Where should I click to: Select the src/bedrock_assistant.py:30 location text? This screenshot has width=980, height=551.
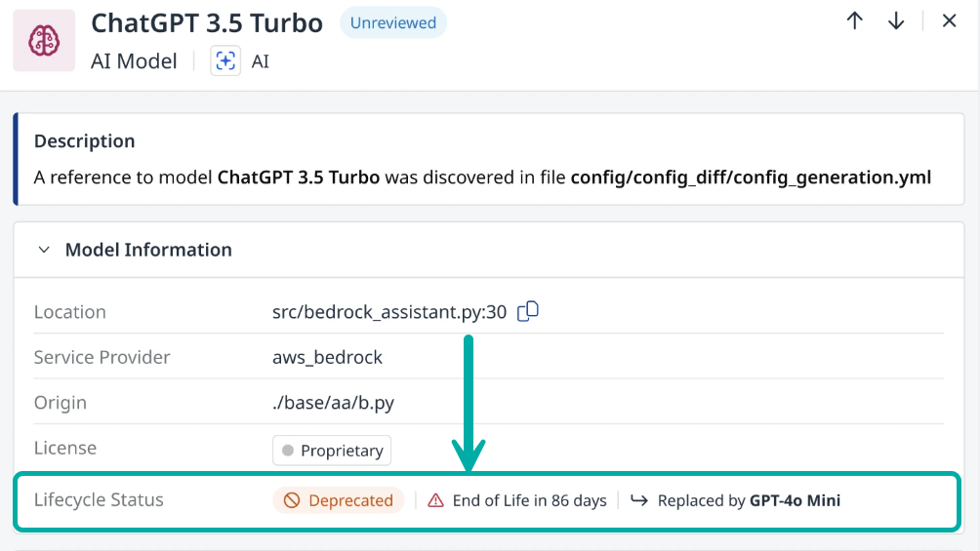tap(388, 312)
